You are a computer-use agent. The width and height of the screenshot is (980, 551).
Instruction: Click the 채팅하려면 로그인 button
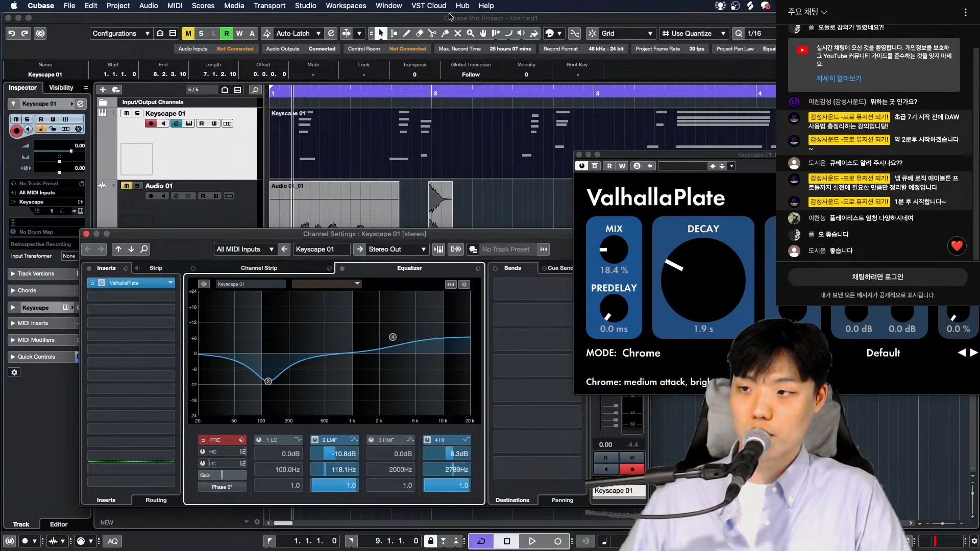(877, 277)
